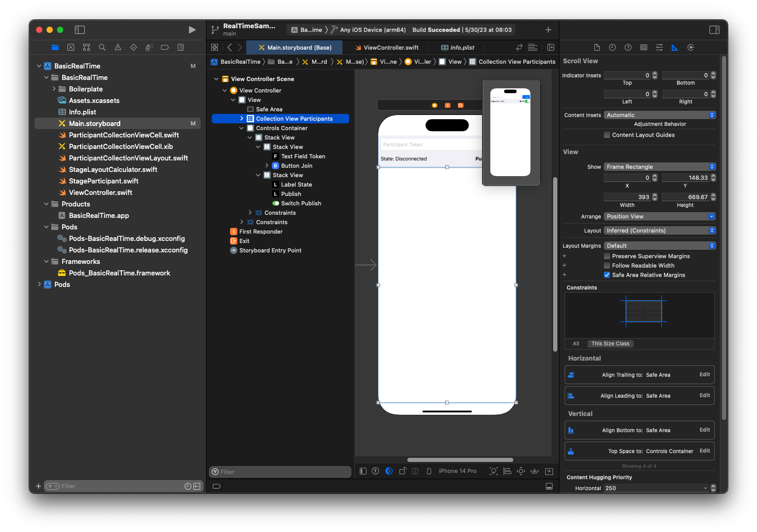The height and width of the screenshot is (532, 757).
Task: Click the This Size Class button
Action: (x=610, y=343)
